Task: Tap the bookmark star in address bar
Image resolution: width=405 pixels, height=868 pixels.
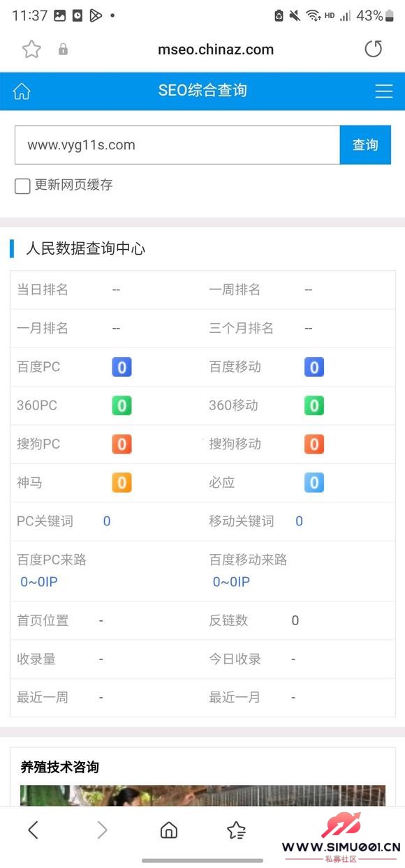Action: [31, 50]
